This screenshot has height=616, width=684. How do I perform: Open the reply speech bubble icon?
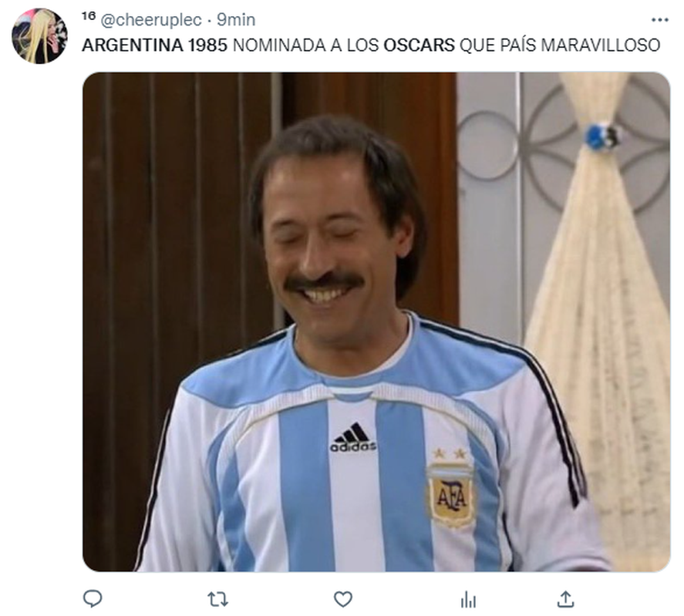click(x=93, y=598)
